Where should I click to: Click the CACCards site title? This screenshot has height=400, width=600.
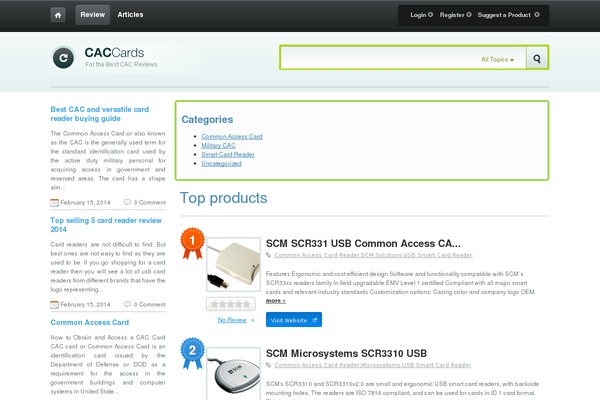[114, 52]
